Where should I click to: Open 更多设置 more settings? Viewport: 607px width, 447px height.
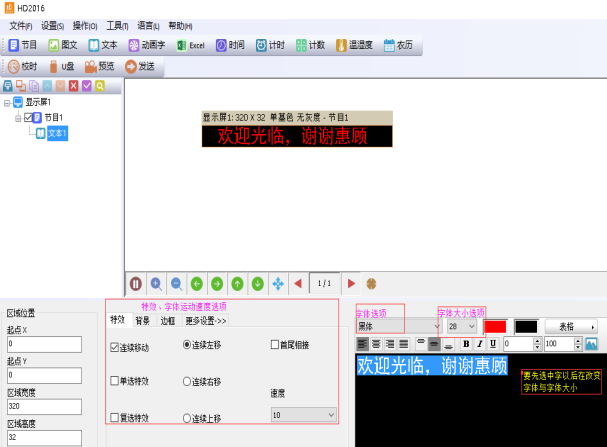pos(206,321)
